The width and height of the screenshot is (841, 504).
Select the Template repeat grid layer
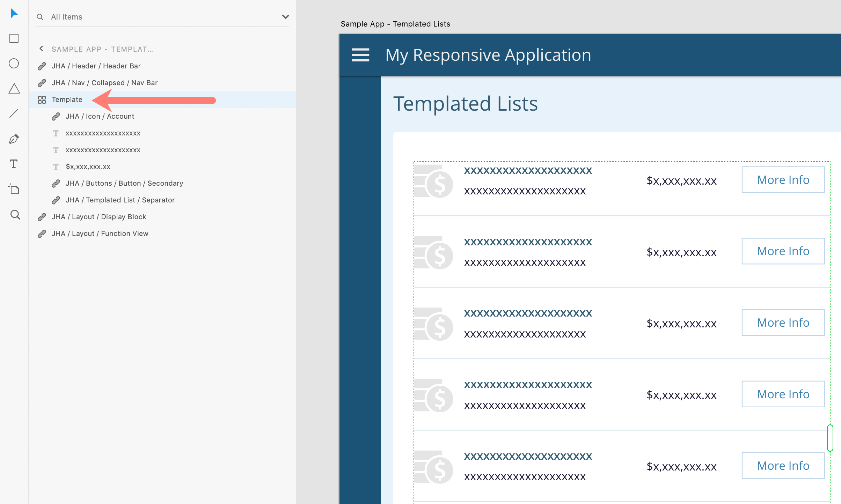(67, 100)
